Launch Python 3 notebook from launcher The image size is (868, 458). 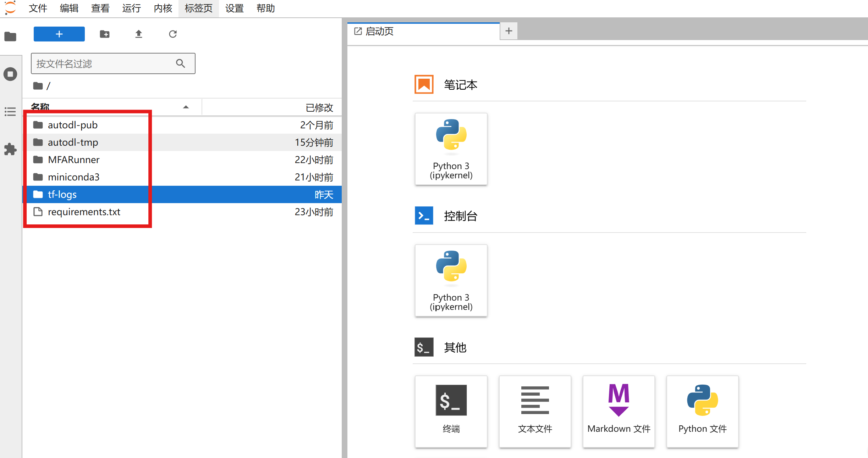point(451,149)
